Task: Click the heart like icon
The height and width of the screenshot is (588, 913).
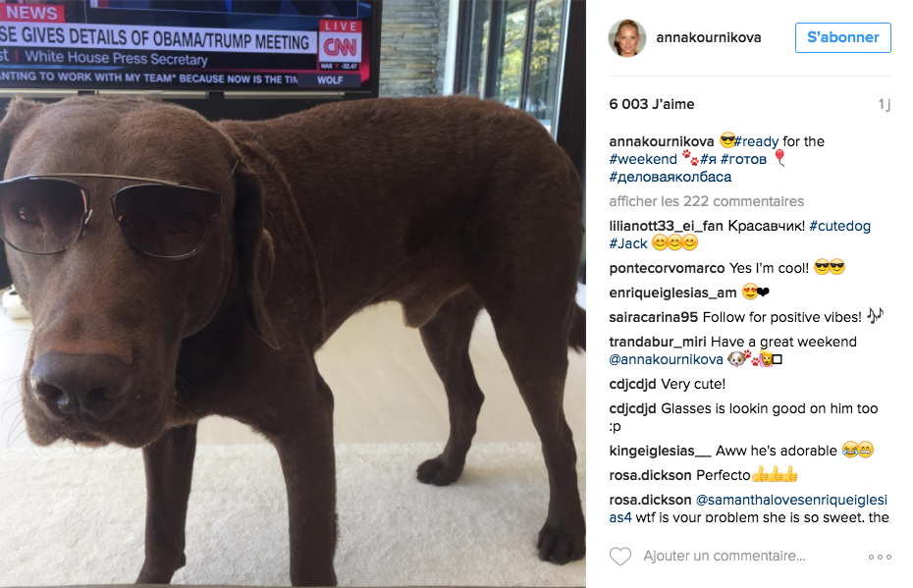Action: tap(620, 557)
